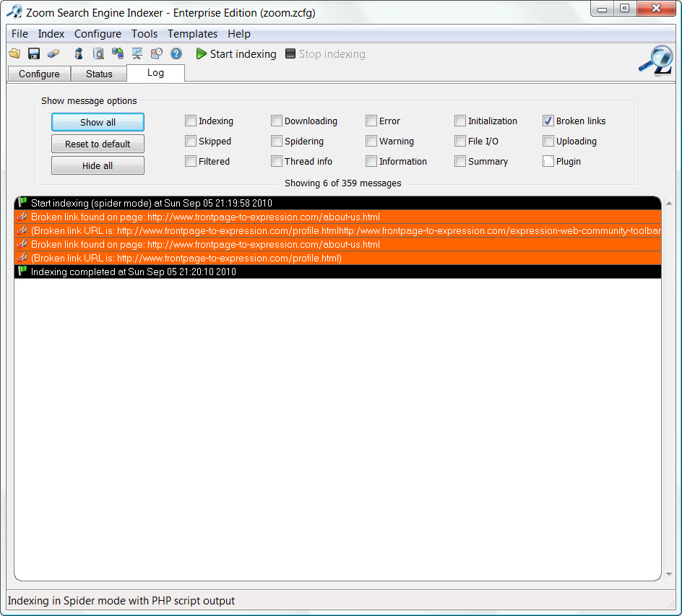The image size is (682, 616).
Task: Check the Information messages checkbox
Action: point(371,161)
